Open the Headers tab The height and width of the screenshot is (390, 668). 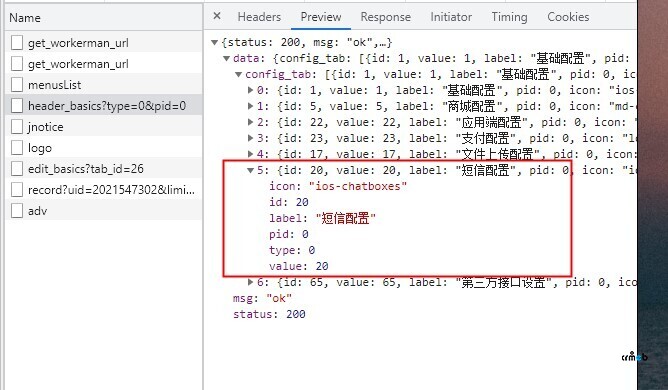259,17
